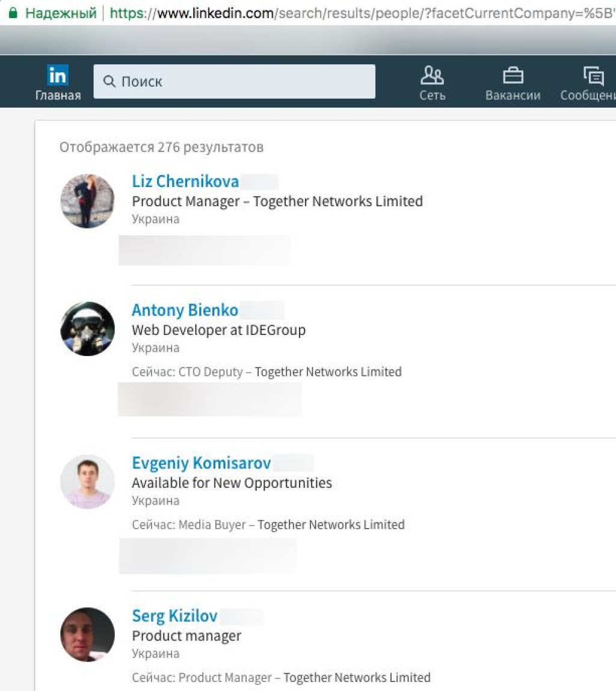Click Serg Kizilov's profile photo
The image size is (616, 691).
click(x=87, y=634)
